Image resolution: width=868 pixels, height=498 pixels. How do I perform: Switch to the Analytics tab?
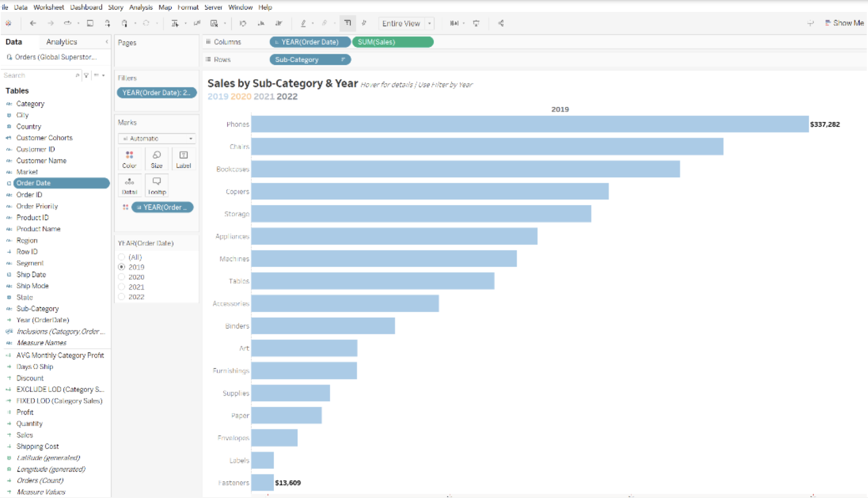click(61, 41)
